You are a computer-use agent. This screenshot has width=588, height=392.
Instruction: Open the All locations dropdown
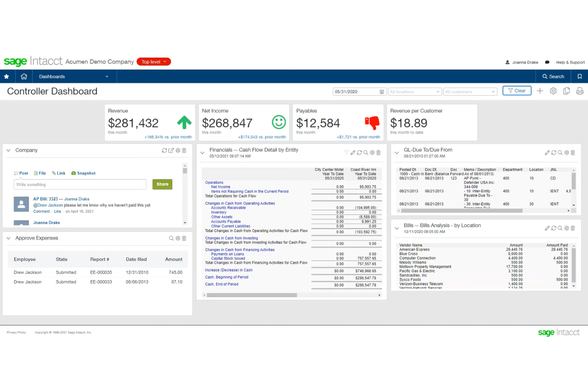(415, 92)
